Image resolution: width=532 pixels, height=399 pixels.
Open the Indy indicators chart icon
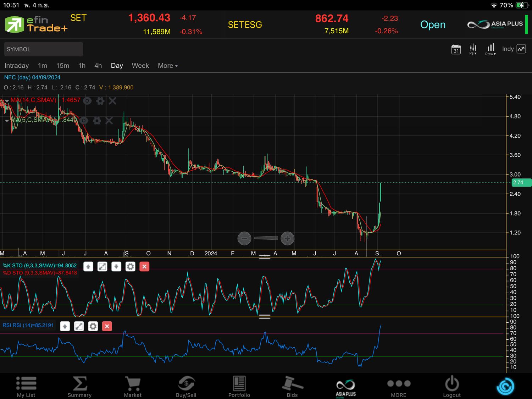(521, 49)
